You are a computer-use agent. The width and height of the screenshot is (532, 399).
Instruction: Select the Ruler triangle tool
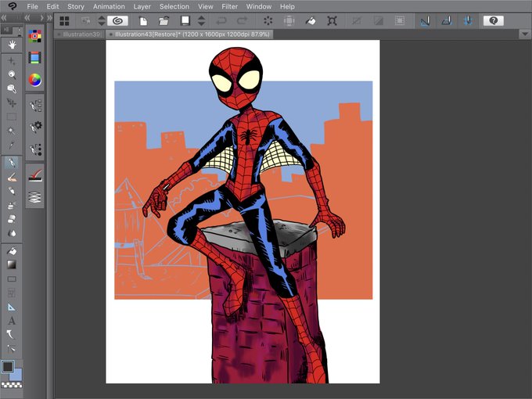[x=12, y=307]
